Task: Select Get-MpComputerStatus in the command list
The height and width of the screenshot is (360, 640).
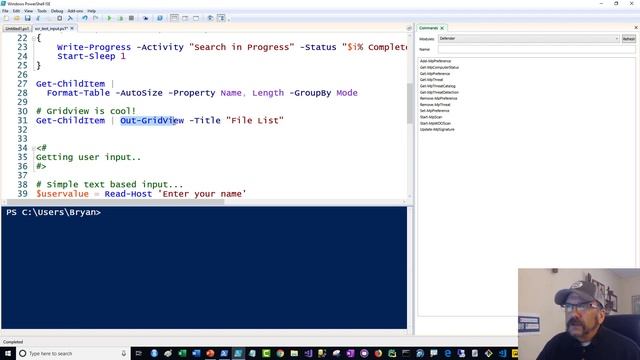Action: [x=439, y=67]
